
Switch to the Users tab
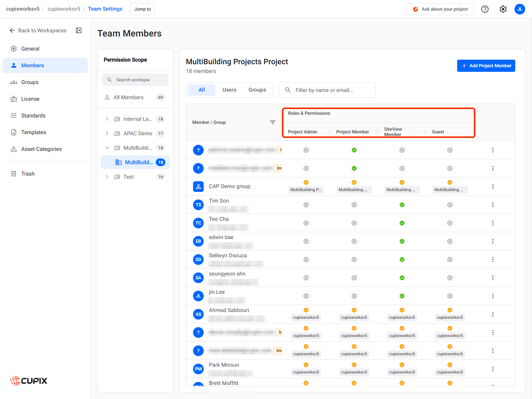[x=230, y=90]
